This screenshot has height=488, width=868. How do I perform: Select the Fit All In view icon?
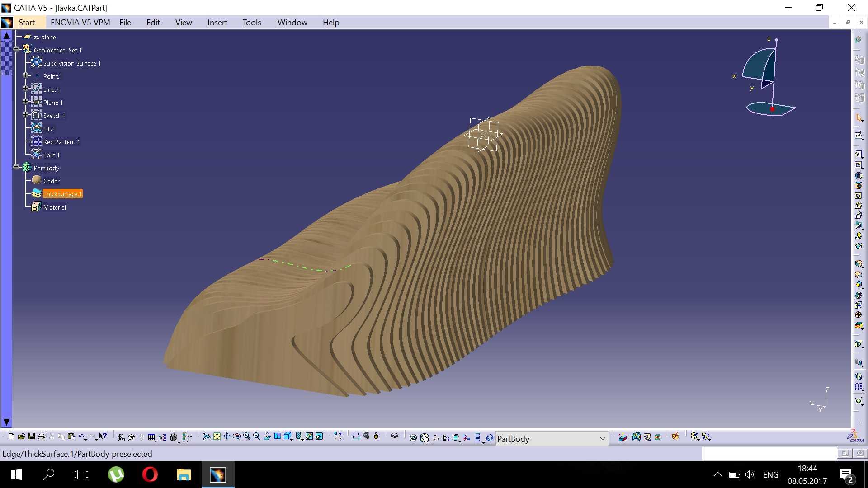click(217, 436)
